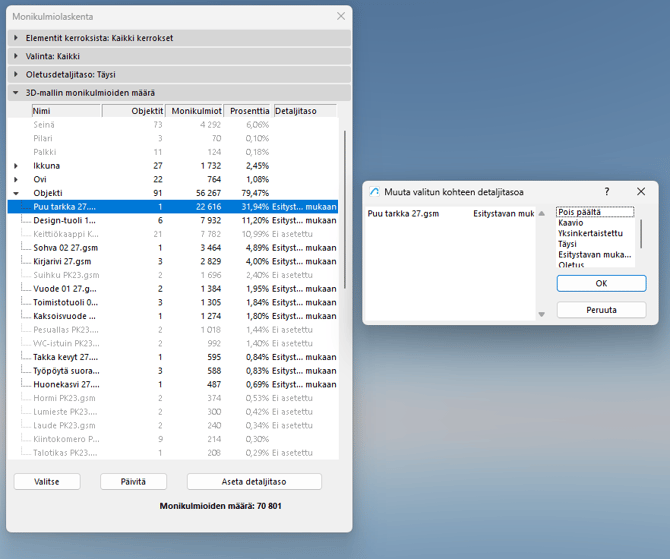The width and height of the screenshot is (670, 559).
Task: Choose Kaavio detail level option
Action: tap(571, 223)
